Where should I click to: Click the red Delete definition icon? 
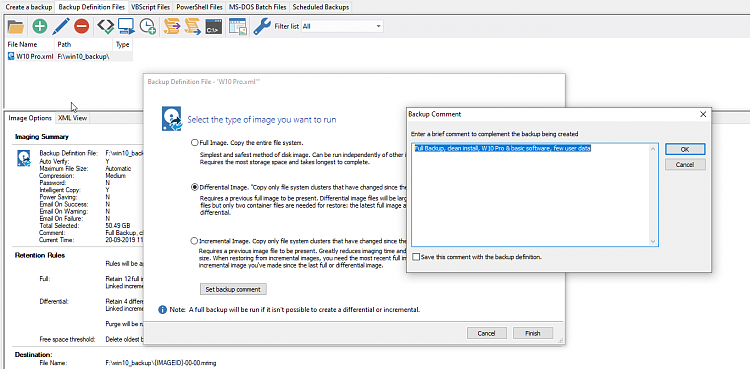coord(82,26)
